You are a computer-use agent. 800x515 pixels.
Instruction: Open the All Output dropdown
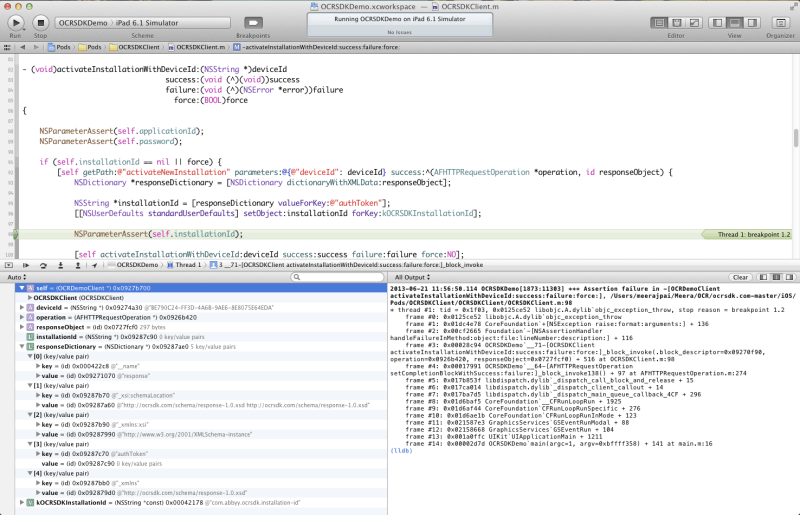pyautogui.click(x=412, y=277)
